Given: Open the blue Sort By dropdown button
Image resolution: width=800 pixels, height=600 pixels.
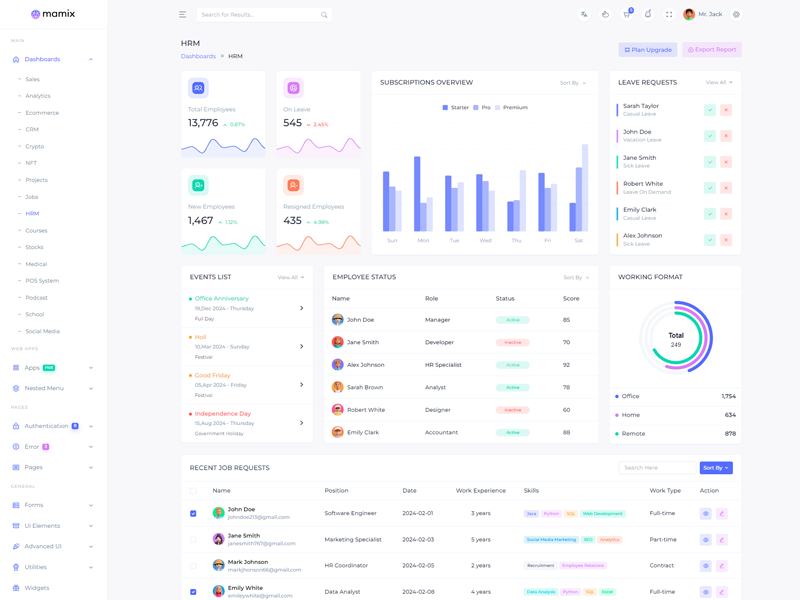Looking at the screenshot, I should point(716,468).
